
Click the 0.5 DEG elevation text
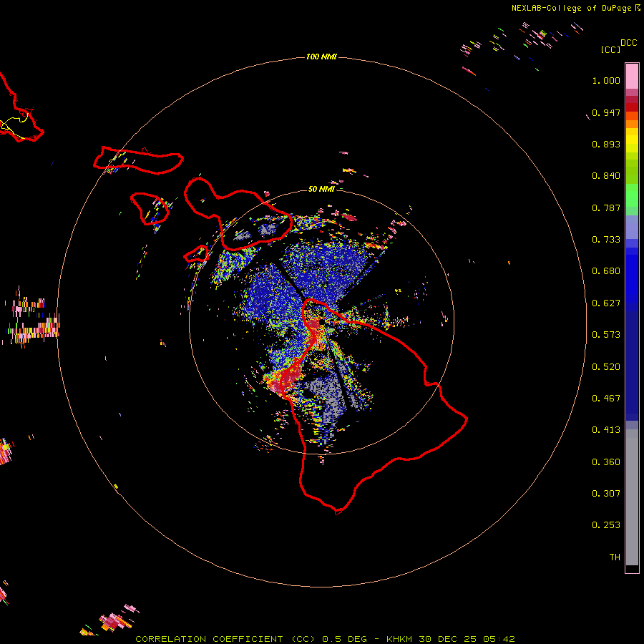click(x=345, y=639)
